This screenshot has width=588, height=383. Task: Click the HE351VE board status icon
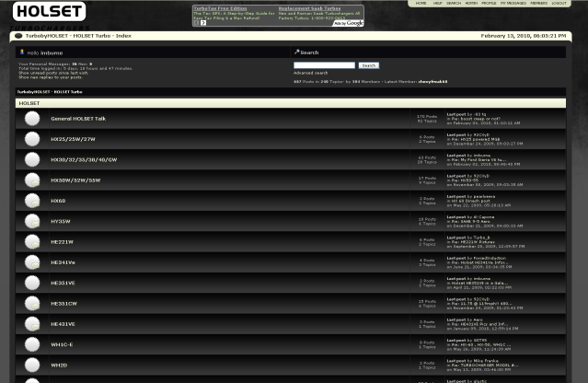(x=32, y=283)
